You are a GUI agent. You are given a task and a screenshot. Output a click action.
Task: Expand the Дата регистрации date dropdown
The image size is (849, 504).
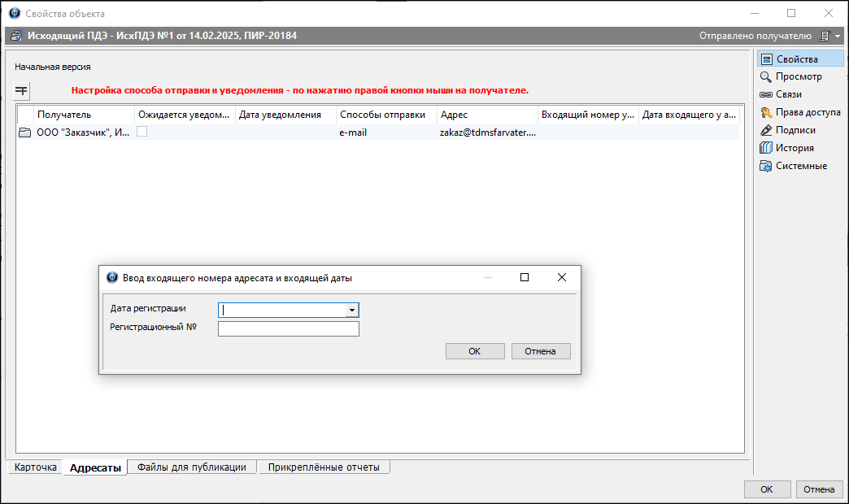pos(352,310)
